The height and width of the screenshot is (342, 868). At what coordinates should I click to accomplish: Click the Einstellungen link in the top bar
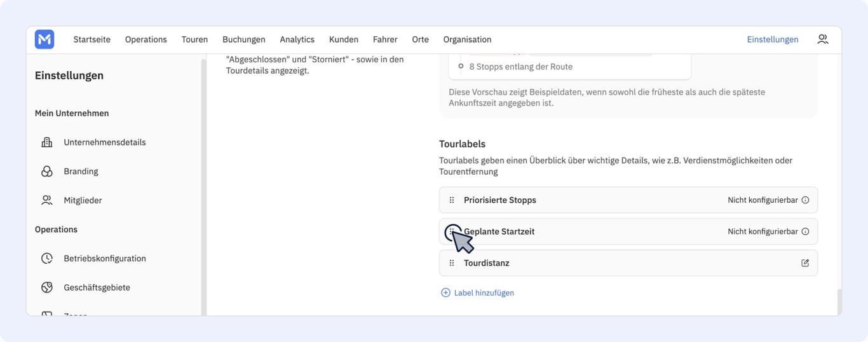pos(773,39)
